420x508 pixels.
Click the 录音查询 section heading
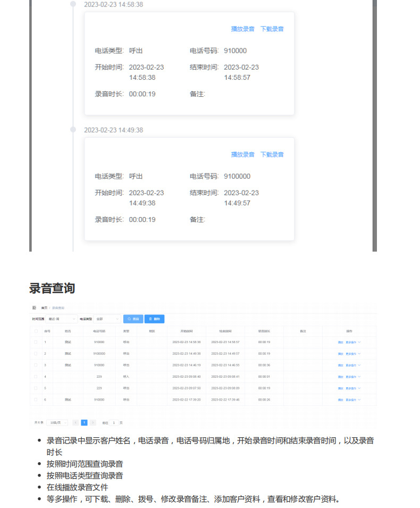coord(52,288)
